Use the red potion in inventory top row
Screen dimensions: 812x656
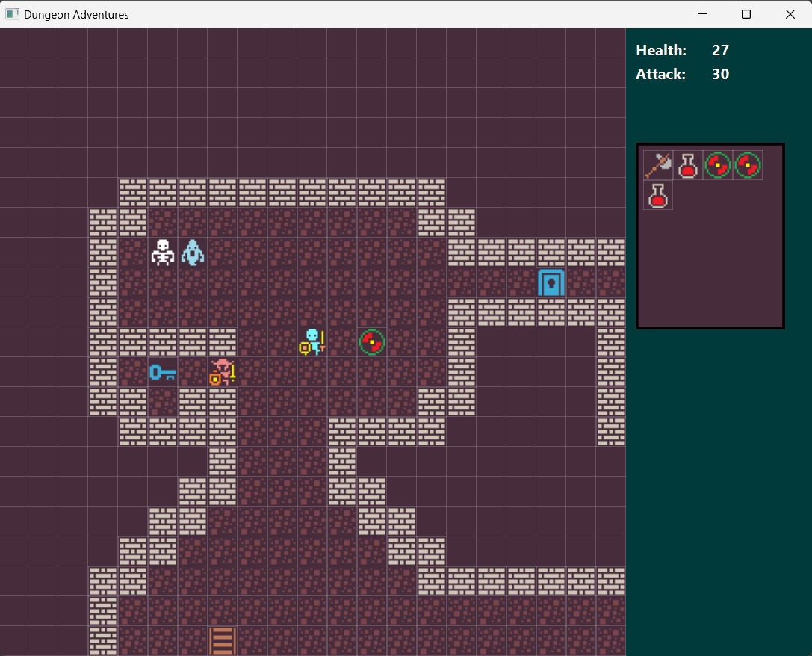click(688, 165)
